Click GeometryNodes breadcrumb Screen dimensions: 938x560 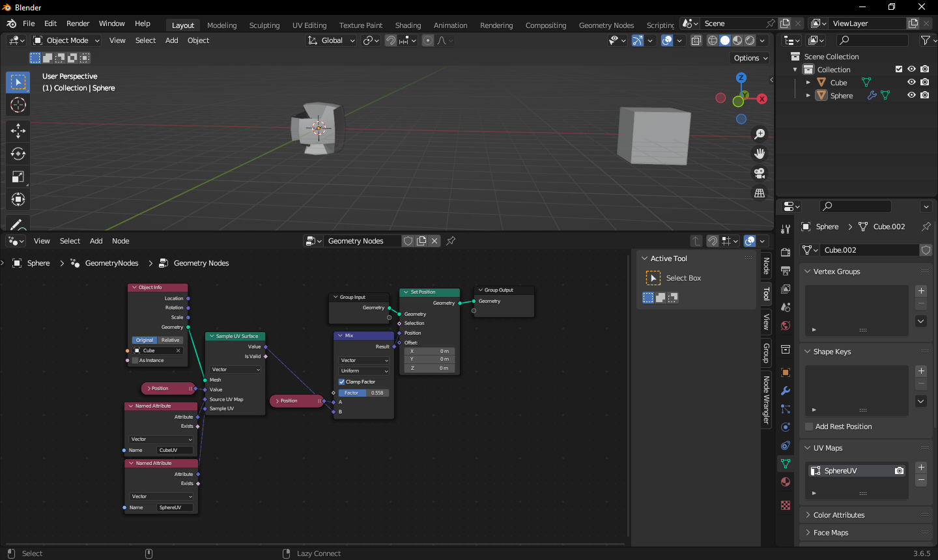click(x=112, y=263)
